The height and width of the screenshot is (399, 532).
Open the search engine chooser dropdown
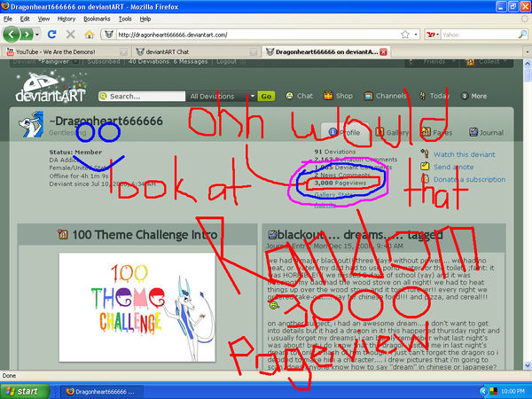(438, 35)
